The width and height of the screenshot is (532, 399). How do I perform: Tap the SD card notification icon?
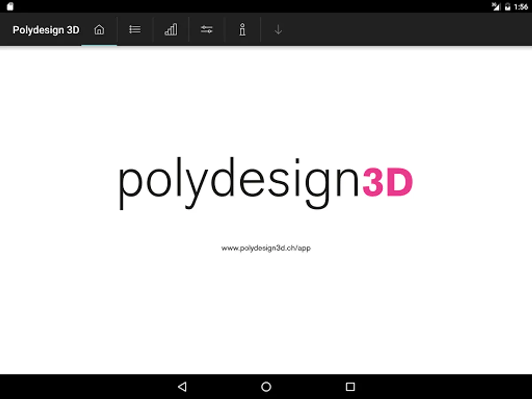click(10, 7)
